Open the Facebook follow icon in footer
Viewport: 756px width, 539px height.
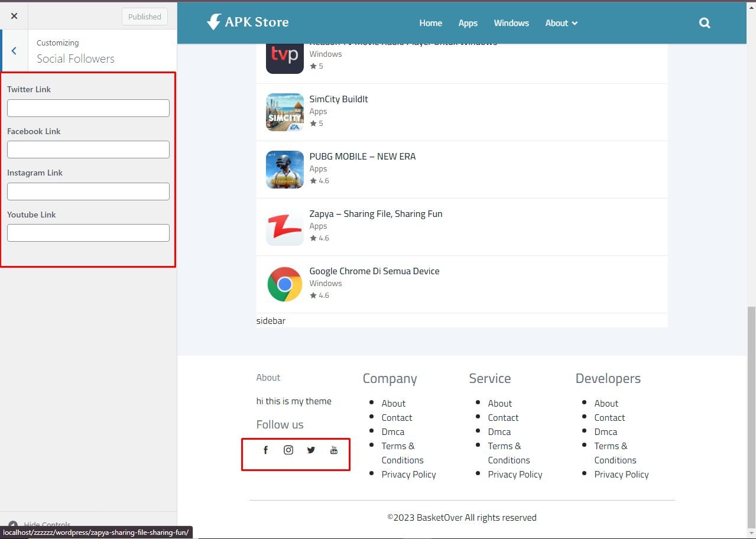[x=265, y=450]
